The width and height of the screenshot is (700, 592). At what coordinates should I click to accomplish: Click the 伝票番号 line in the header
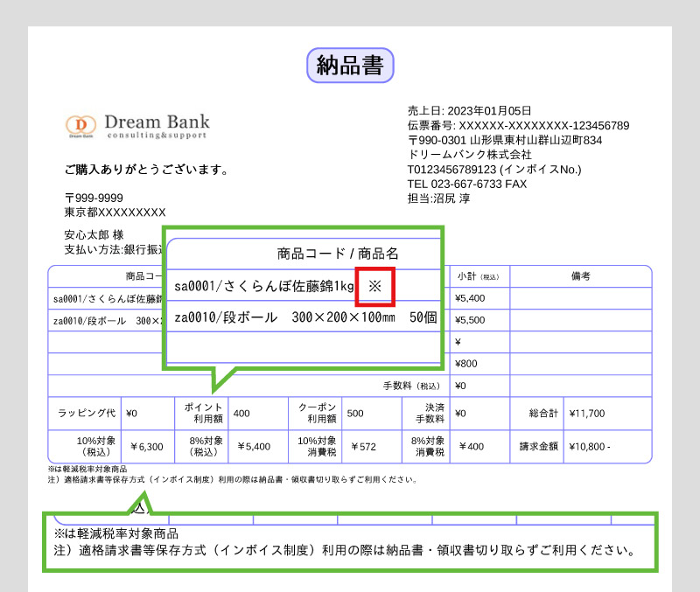click(x=518, y=125)
